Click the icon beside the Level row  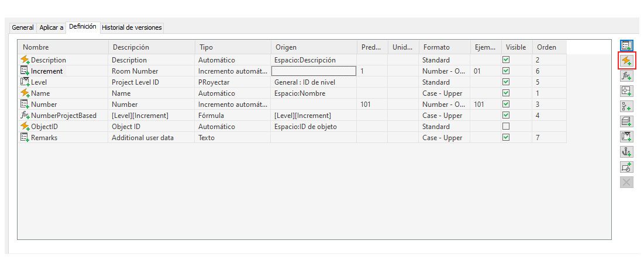coord(25,82)
